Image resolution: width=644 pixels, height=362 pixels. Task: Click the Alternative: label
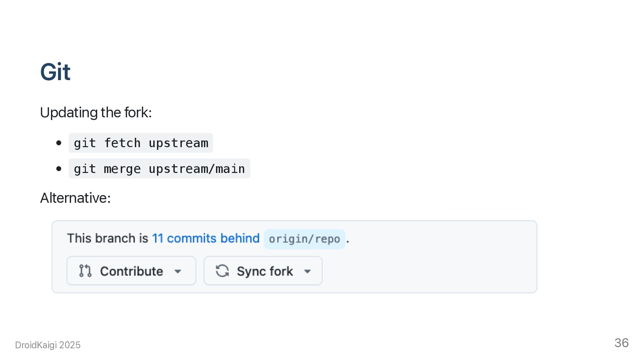click(75, 198)
